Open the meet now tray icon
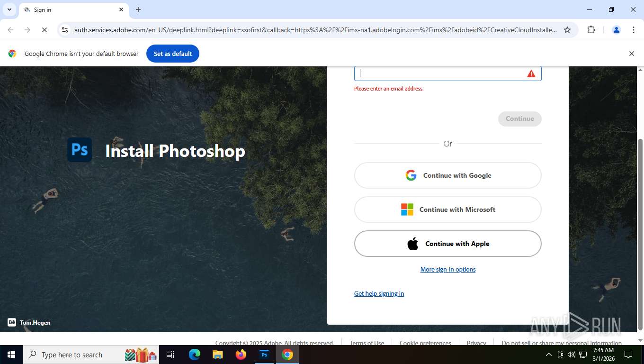The height and width of the screenshot is (364, 644). [560, 355]
